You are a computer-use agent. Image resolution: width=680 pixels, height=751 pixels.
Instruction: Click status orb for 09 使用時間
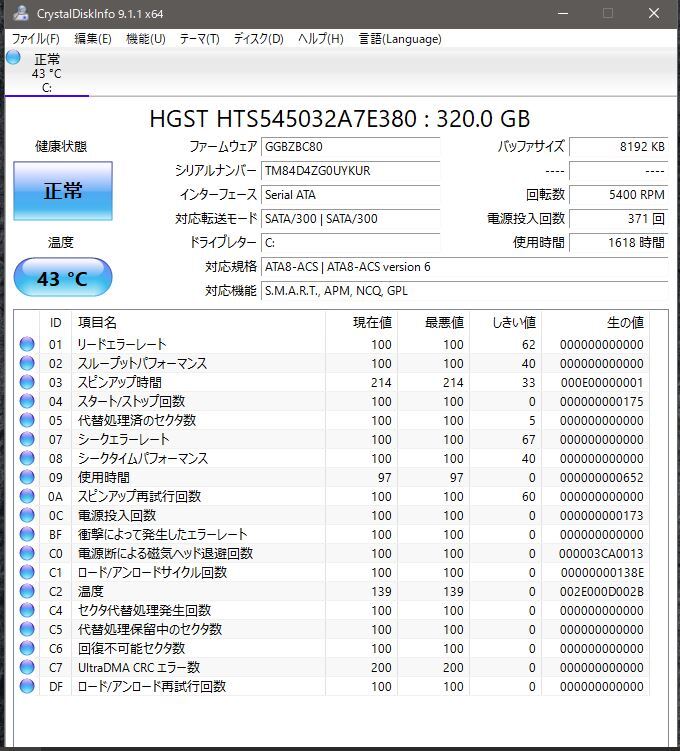point(27,477)
